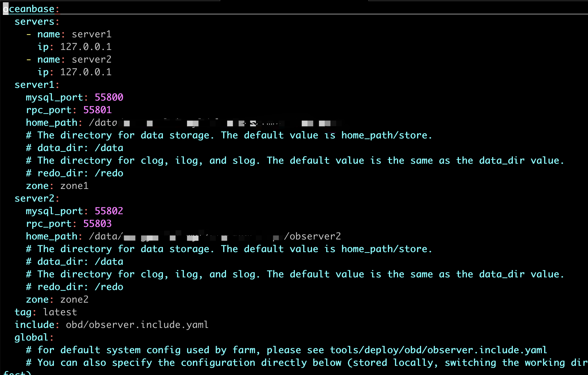Click rpc_port value 55801

[98, 110]
